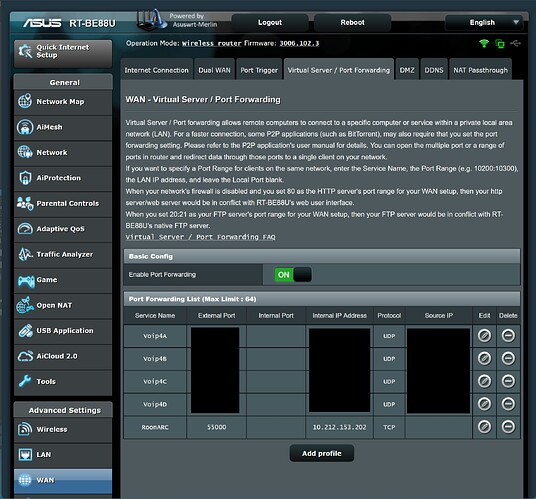Viewport: 536px width, 499px height.
Task: Click the Add profile button
Action: (321, 454)
